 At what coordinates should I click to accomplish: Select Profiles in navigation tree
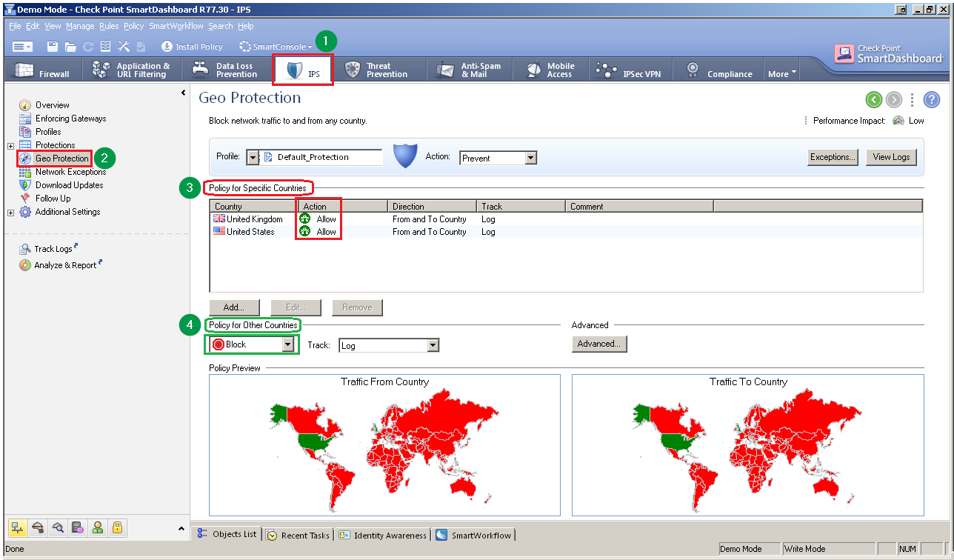tap(48, 132)
